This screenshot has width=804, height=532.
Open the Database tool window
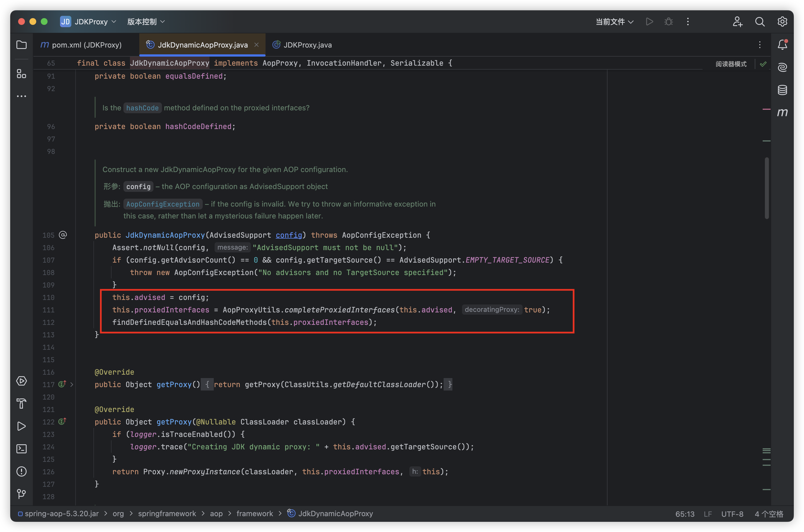782,90
